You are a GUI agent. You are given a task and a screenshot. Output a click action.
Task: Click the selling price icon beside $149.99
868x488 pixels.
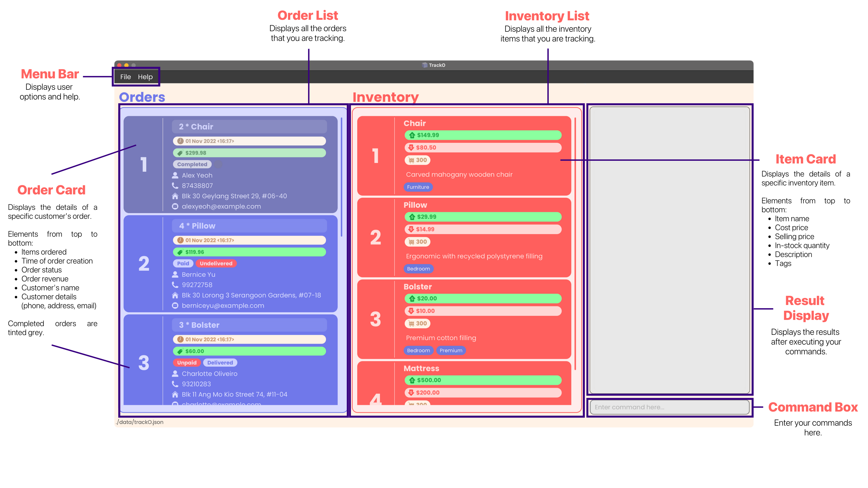(412, 135)
